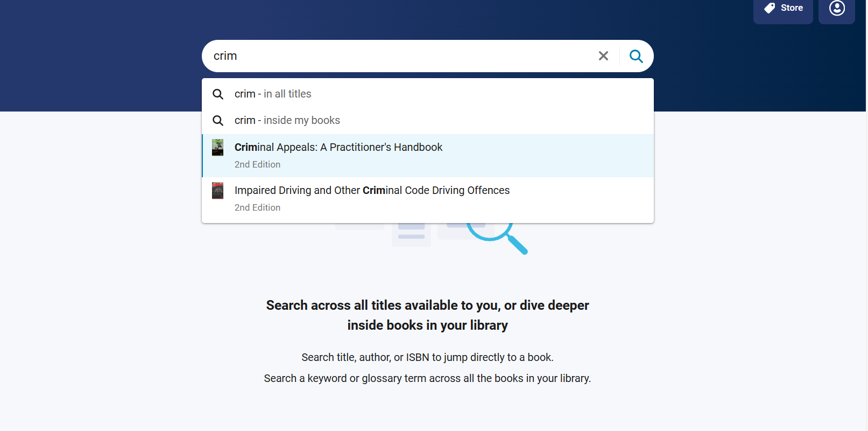Open Impaired Driving and Other Criminal Code title

coord(372,191)
